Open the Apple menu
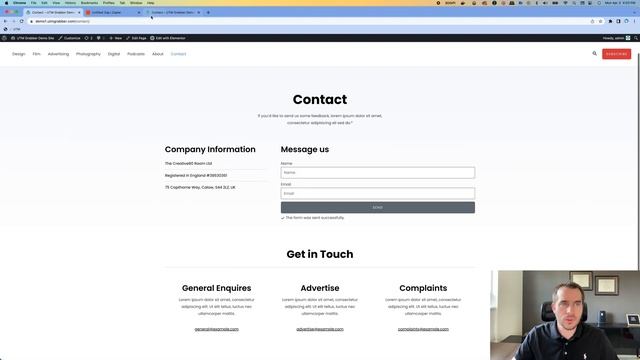The height and width of the screenshot is (360, 640). (6, 3)
